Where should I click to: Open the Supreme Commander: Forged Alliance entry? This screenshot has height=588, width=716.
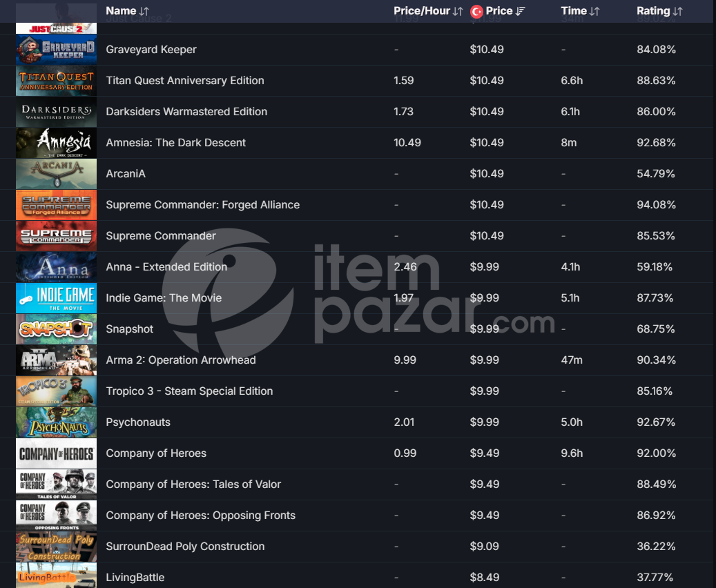[203, 205]
